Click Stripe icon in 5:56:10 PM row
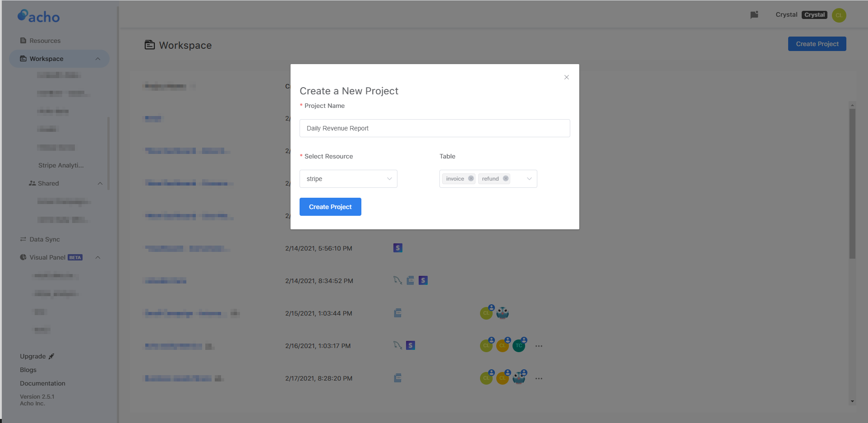Image resolution: width=868 pixels, height=423 pixels. click(397, 248)
